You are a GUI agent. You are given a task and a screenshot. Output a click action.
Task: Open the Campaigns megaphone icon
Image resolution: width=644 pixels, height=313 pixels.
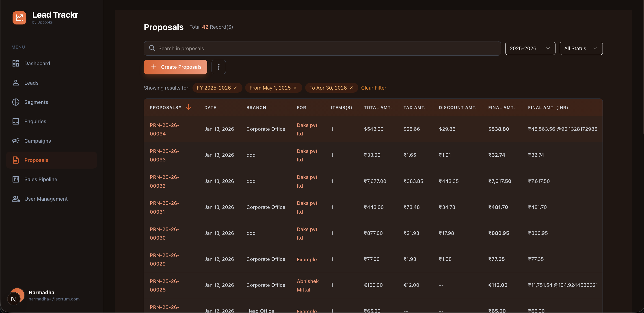[16, 141]
